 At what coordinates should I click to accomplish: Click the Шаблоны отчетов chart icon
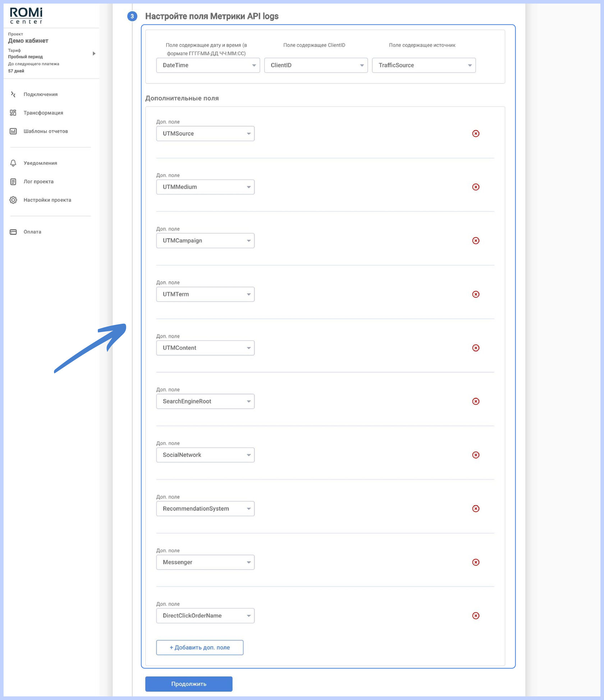click(x=13, y=131)
